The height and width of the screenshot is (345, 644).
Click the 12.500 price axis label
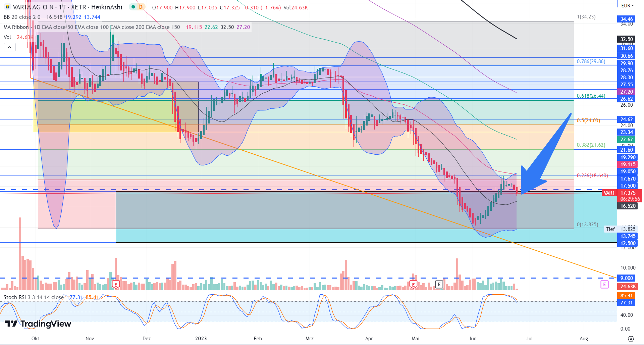click(628, 243)
